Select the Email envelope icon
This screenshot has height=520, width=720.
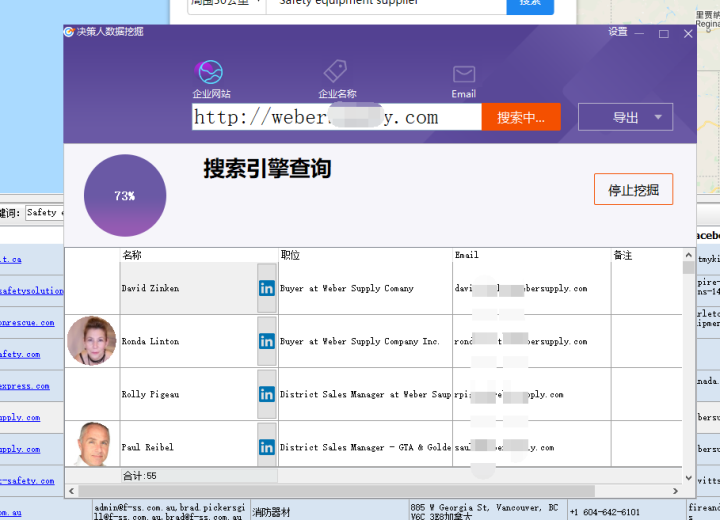click(x=464, y=74)
